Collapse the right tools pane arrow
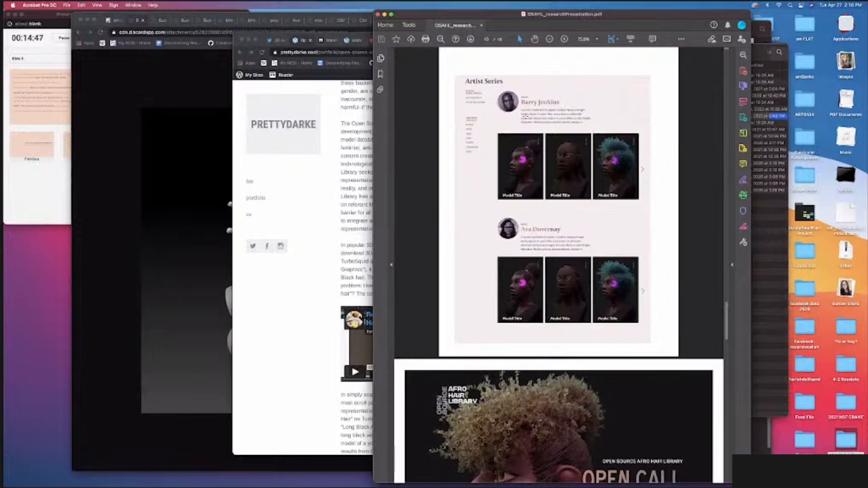The width and height of the screenshot is (868, 488). pos(732,265)
